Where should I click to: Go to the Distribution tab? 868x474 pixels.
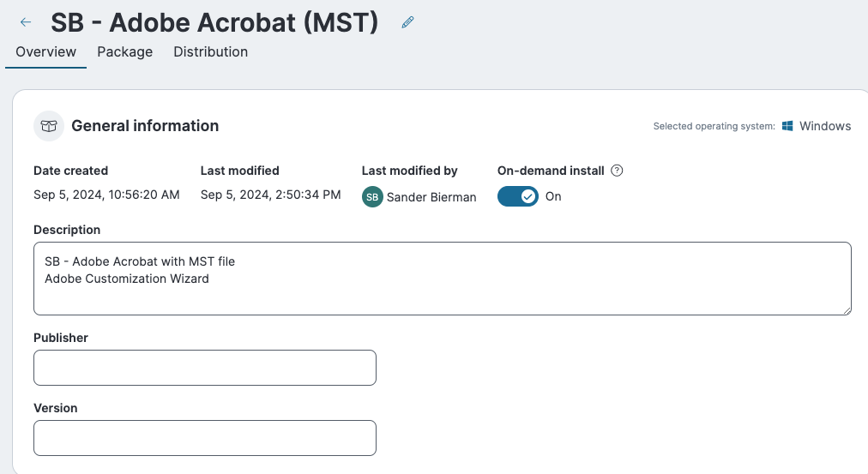point(211,51)
